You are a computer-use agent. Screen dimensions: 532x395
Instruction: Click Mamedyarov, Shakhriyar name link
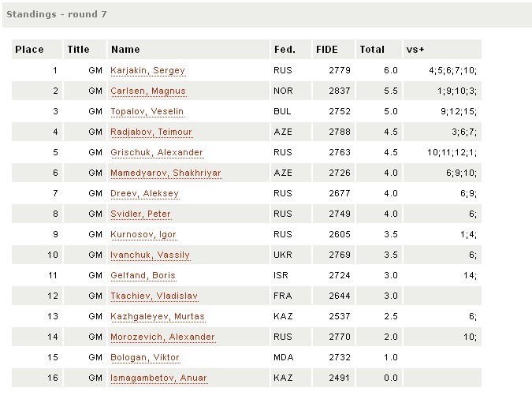(166, 173)
